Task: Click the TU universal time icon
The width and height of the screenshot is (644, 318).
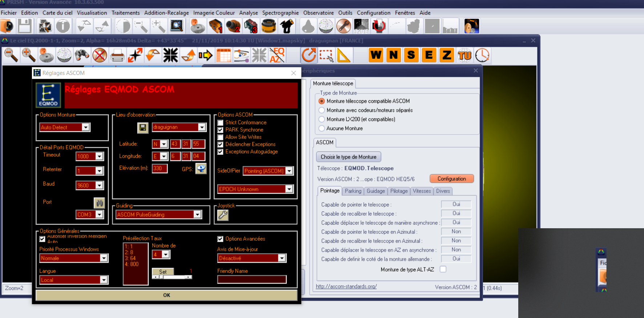Action: (x=464, y=55)
